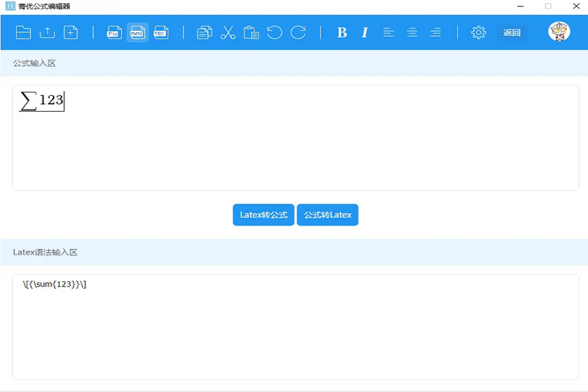Click the 返回 button
The image size is (588, 392).
pos(512,32)
